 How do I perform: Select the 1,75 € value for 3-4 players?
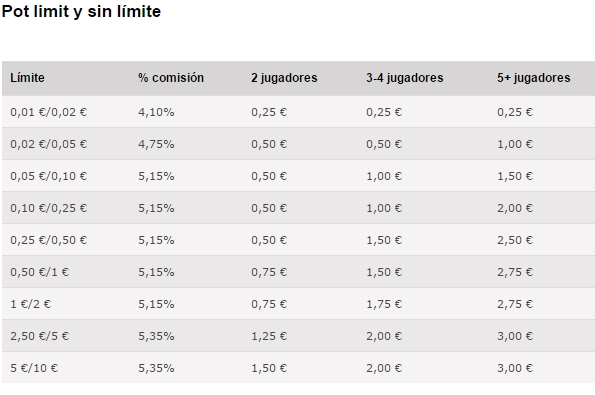click(x=384, y=304)
